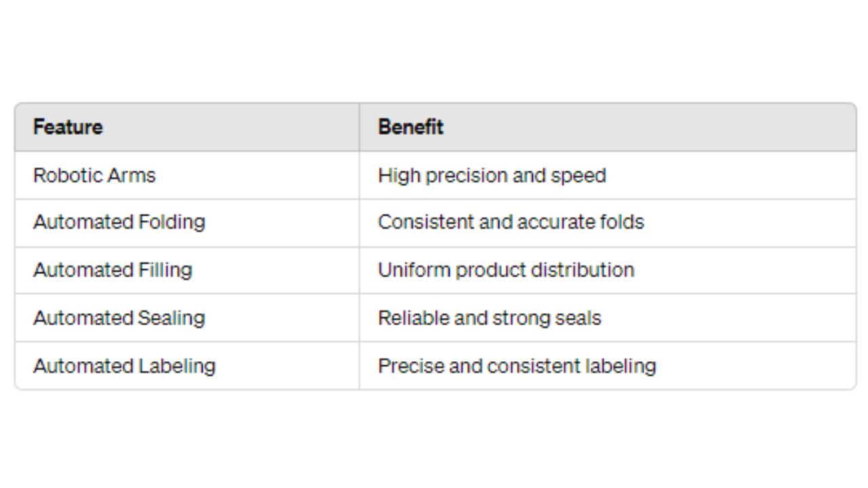Click the word Folding in the table
Viewport: 868px width, 488px height.
172,223
